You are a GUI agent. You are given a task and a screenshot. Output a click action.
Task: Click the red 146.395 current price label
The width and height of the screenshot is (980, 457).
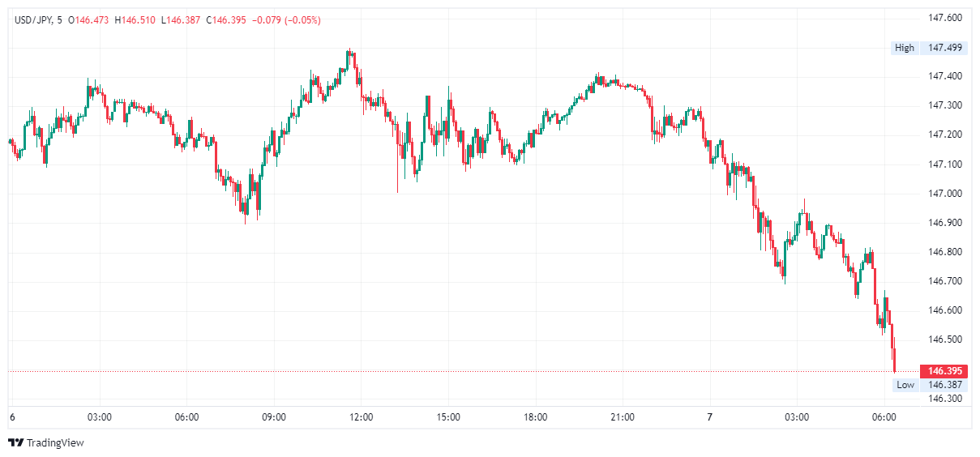click(944, 371)
